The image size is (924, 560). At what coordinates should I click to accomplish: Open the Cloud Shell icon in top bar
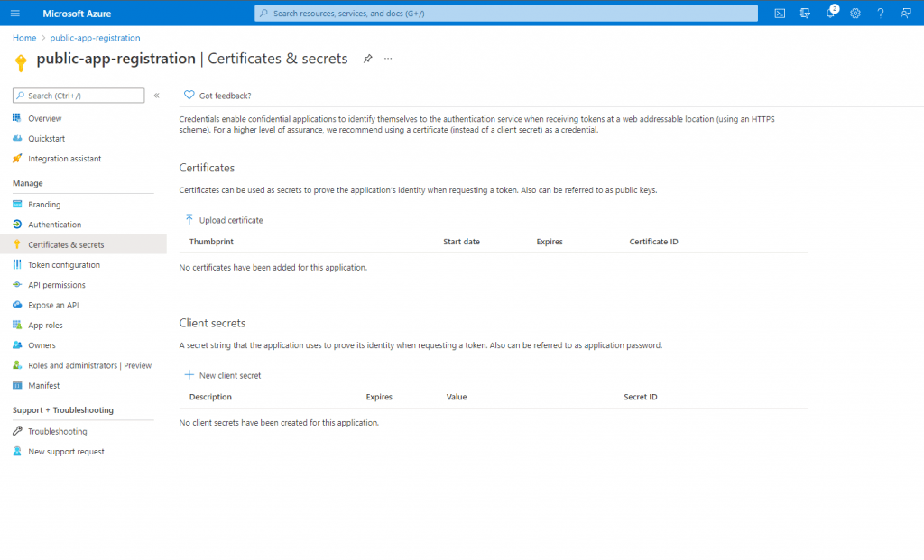point(780,13)
